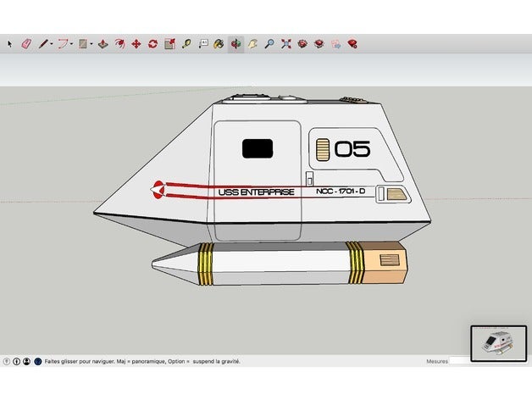Screen dimensions: 532x400
Task: Click the faded Send to LayOut icon
Action: pyautogui.click(x=336, y=44)
